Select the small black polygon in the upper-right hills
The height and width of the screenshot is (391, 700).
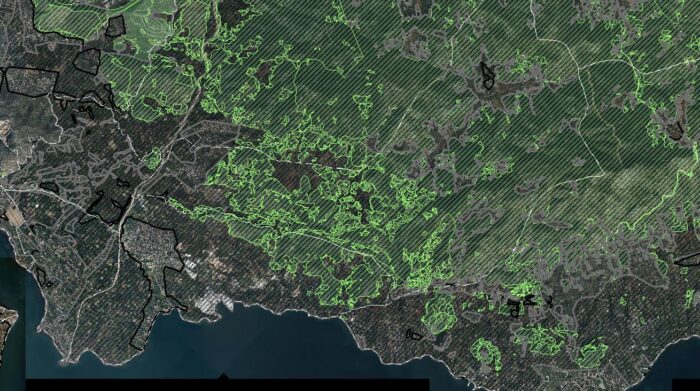click(487, 75)
